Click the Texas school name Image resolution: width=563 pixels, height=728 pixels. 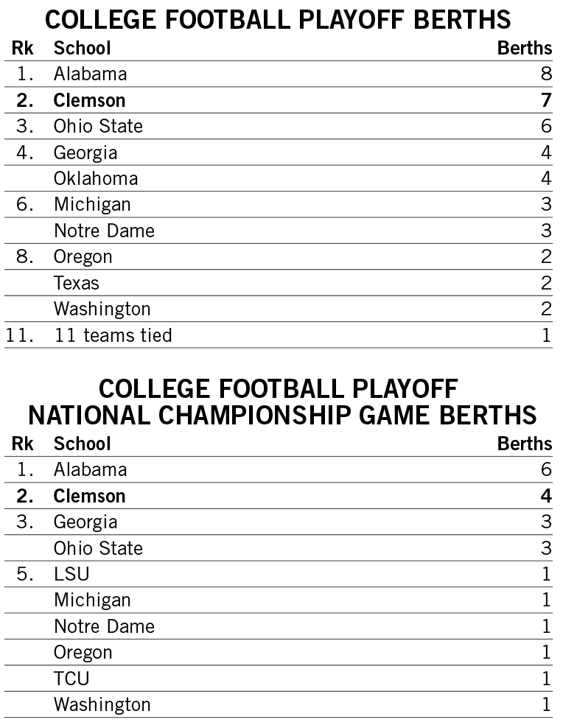point(76,283)
